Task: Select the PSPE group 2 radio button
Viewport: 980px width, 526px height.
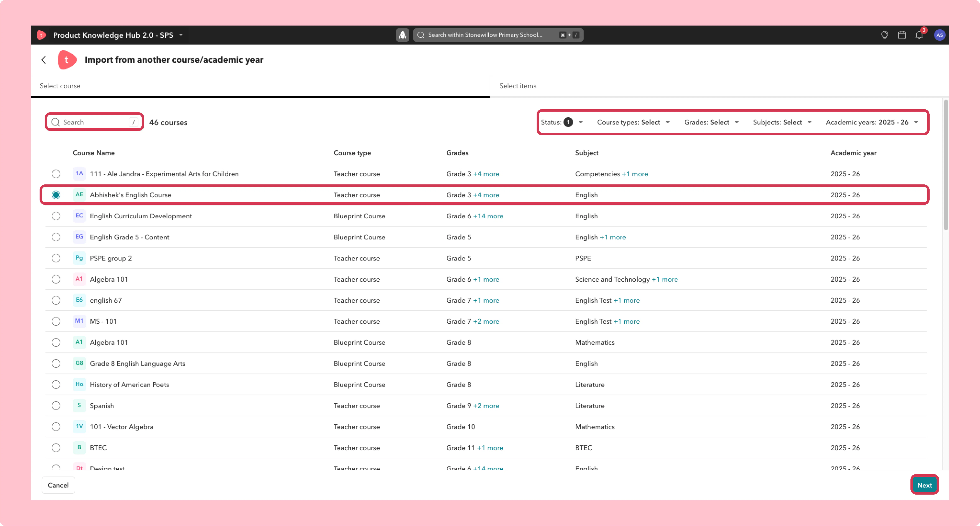Action: click(x=56, y=258)
